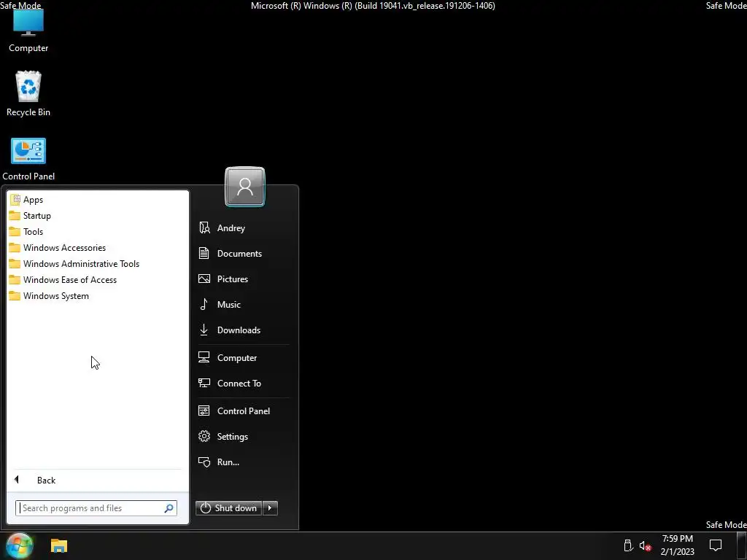Select Connect To in start menu

pyautogui.click(x=243, y=384)
